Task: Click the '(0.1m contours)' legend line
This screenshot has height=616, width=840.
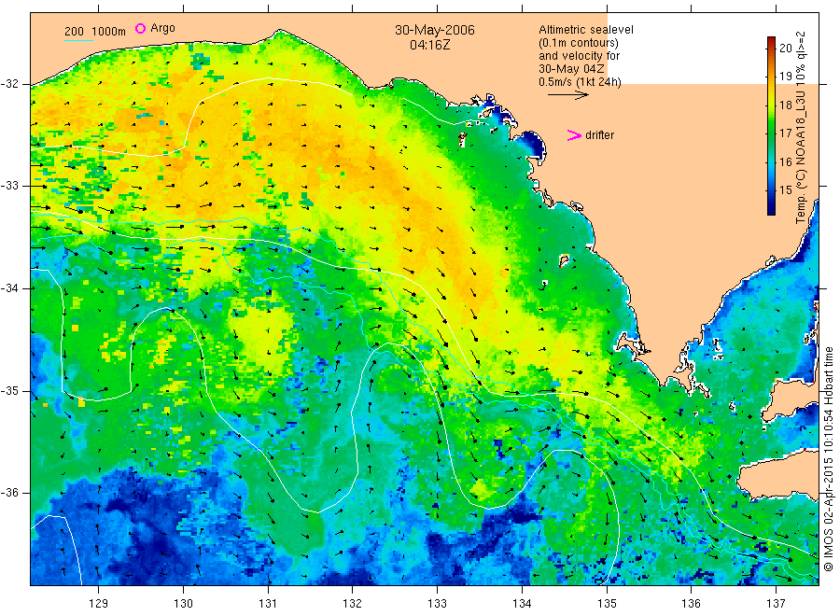Action: (x=579, y=43)
